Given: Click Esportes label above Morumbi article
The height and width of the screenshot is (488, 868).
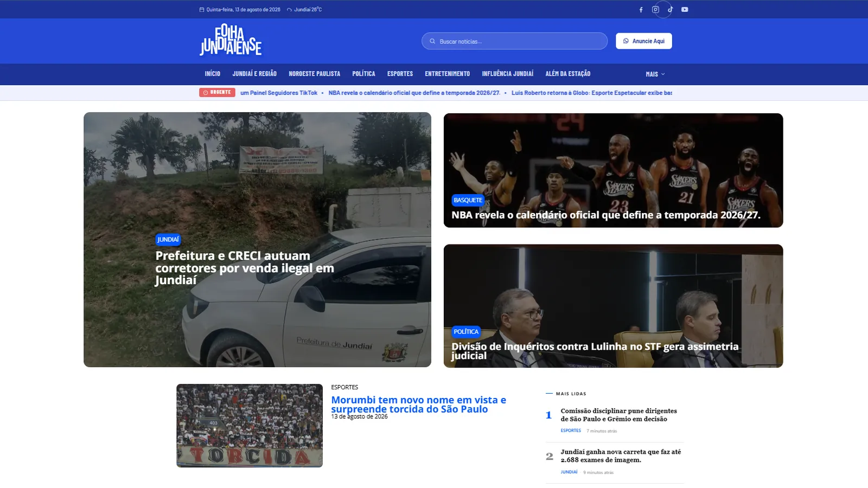Looking at the screenshot, I should pos(344,387).
